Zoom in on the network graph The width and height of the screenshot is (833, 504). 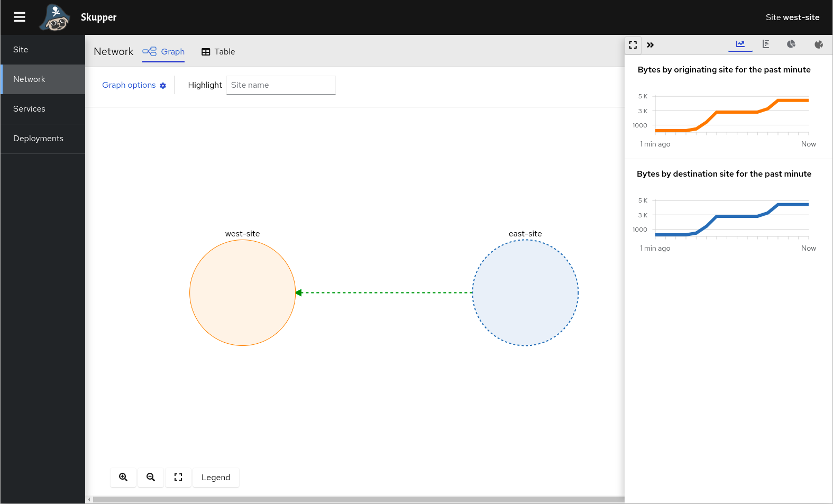123,477
